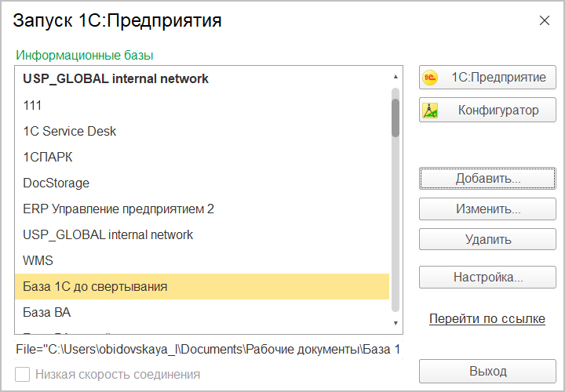Click the Удалить button

[487, 240]
